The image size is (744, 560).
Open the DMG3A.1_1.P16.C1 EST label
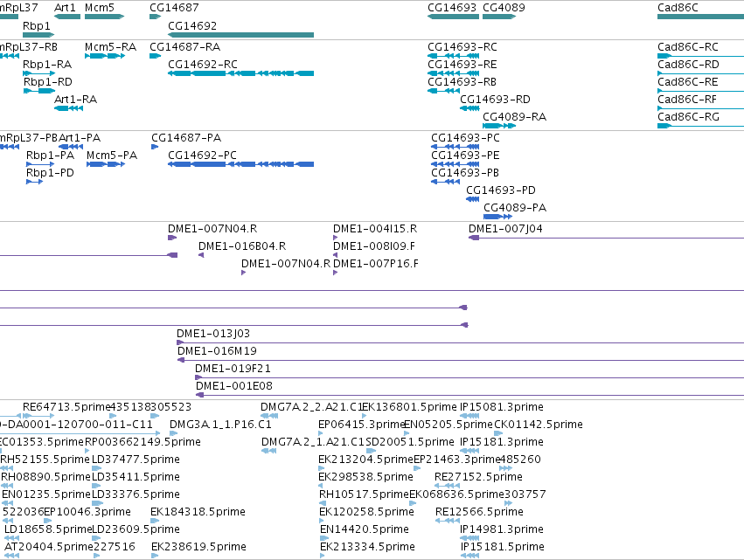tap(220, 425)
